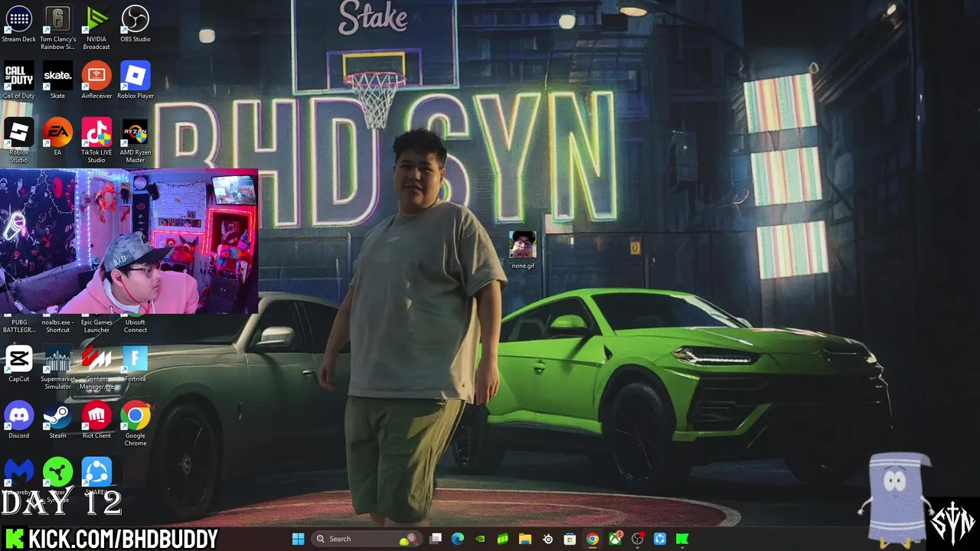Select the Ubisoft Connect shortcut label
980x551 pixels.
pos(136,326)
